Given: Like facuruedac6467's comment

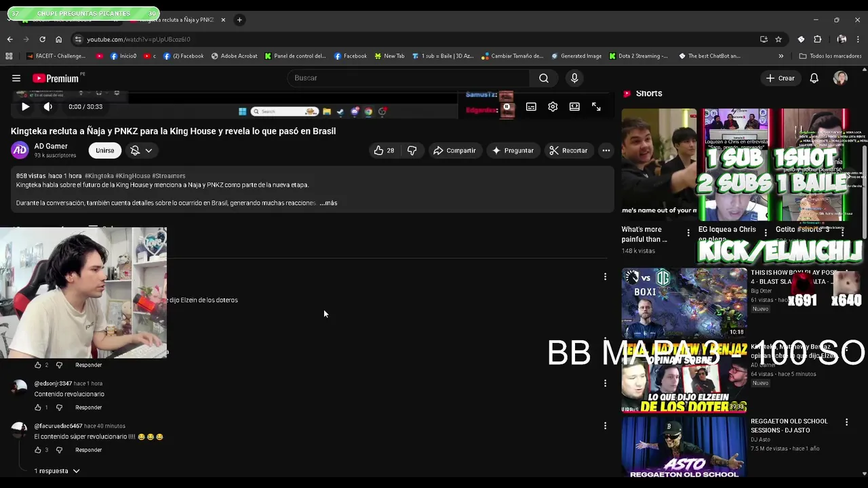Looking at the screenshot, I should [x=38, y=450].
